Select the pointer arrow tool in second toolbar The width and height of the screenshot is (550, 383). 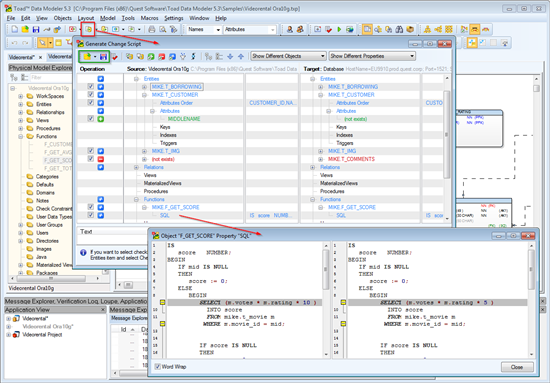[x=42, y=43]
